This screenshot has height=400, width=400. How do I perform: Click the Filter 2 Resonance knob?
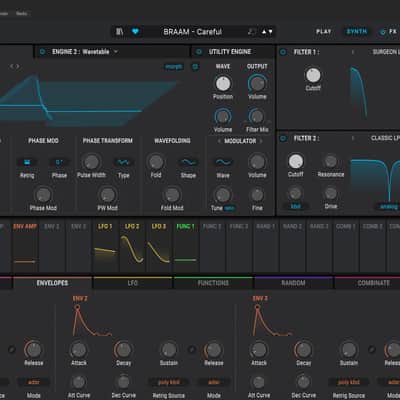coord(331,161)
